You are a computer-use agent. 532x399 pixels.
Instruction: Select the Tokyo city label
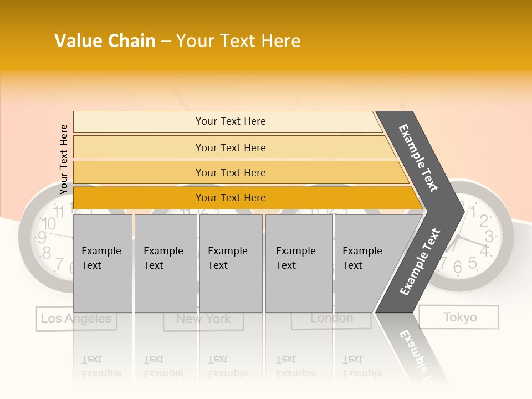pyautogui.click(x=459, y=318)
